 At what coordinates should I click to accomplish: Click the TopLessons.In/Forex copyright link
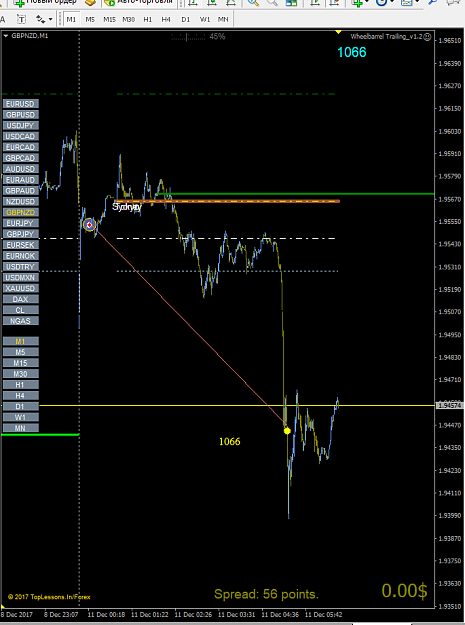click(x=49, y=597)
